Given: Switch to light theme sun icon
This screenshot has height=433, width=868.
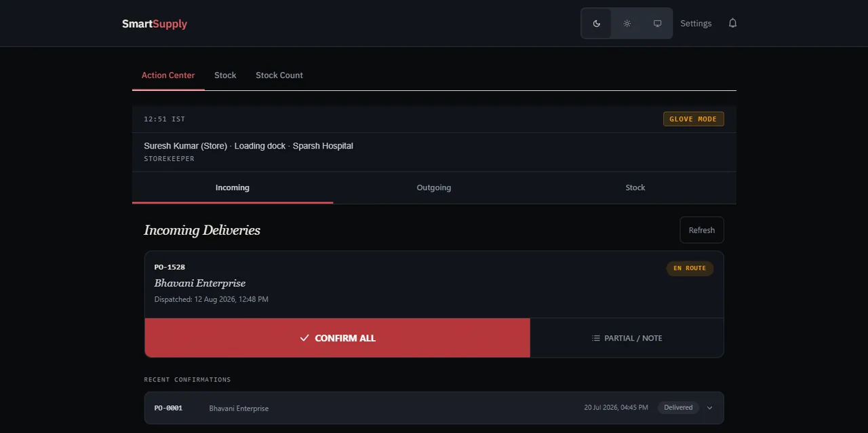Looking at the screenshot, I should [627, 24].
